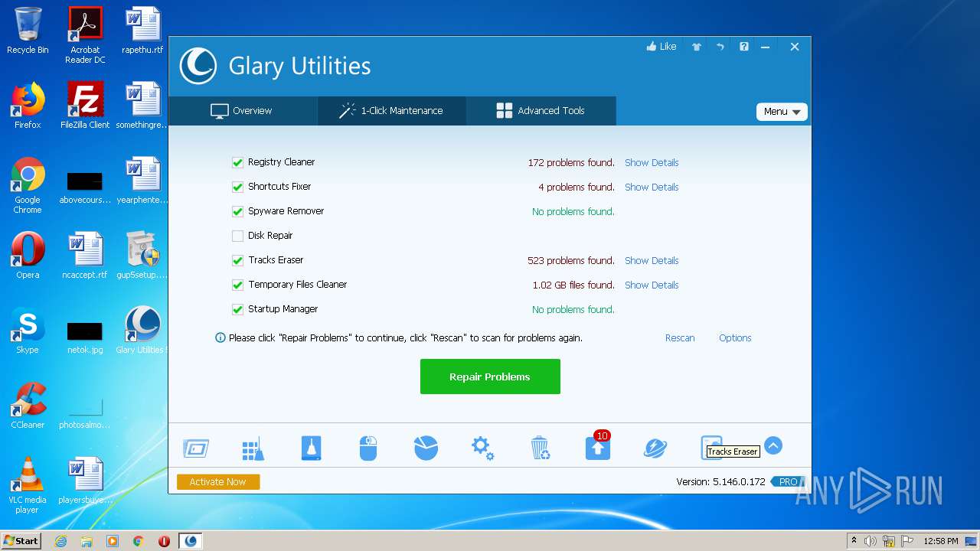
Task: Switch to the Overview tab
Action: tap(243, 111)
